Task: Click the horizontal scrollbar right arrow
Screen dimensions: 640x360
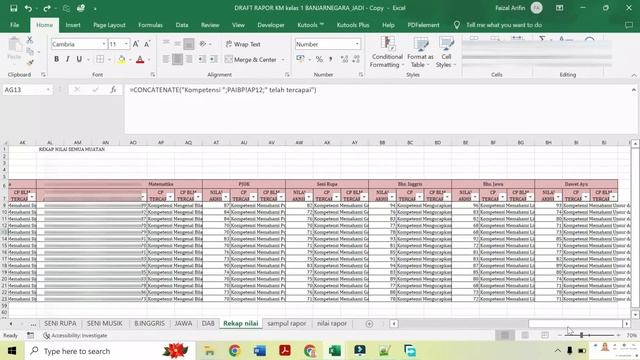Action: click(x=627, y=324)
